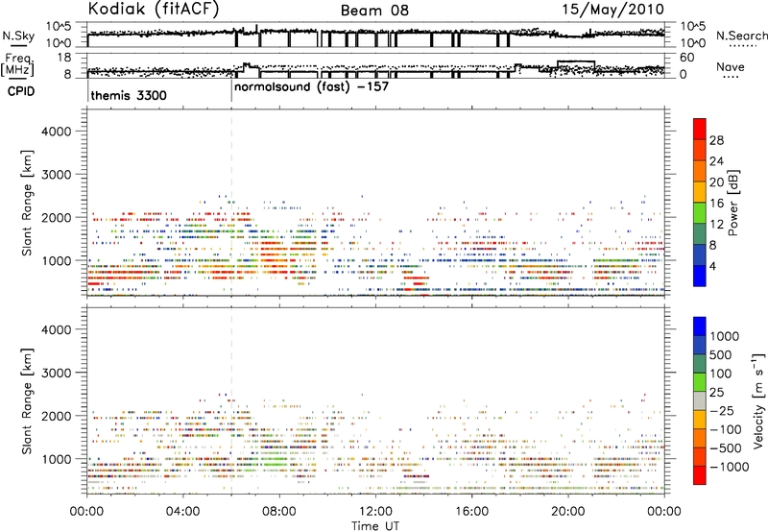Click the 'normalsound (fast) -157' text
The height and width of the screenshot is (532, 768).
[311, 87]
